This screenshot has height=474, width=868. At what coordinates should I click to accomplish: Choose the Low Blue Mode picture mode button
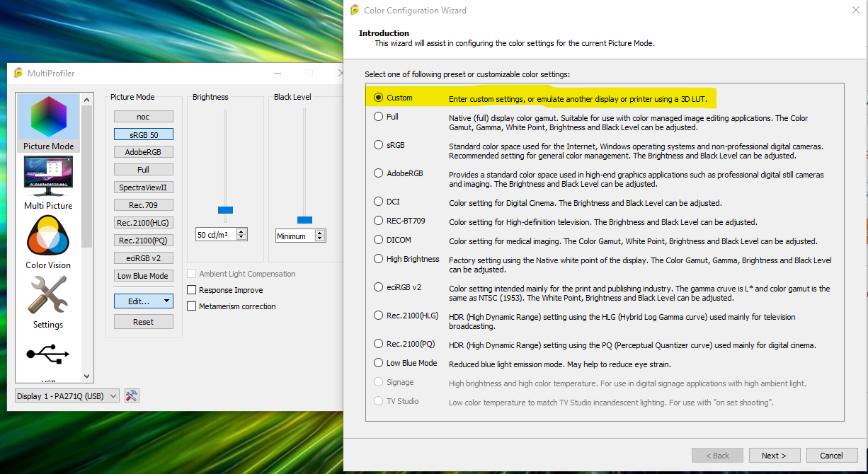click(143, 276)
